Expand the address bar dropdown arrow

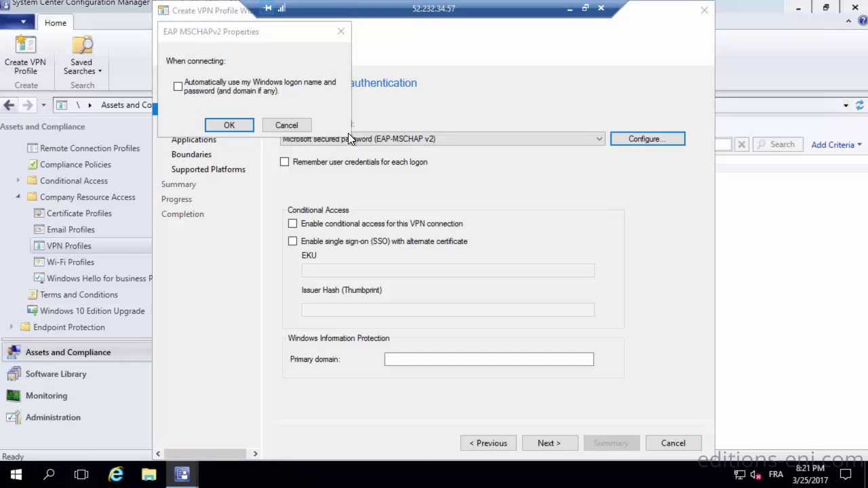tap(846, 105)
